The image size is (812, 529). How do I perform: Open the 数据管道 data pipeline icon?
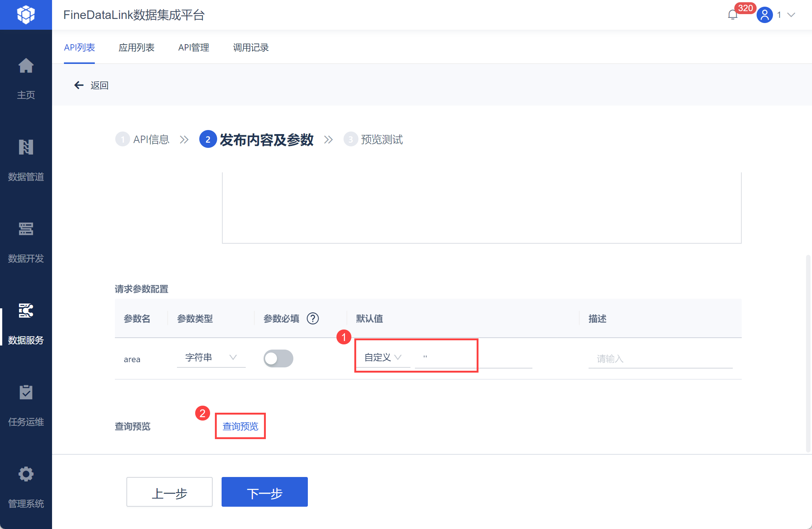pos(26,147)
